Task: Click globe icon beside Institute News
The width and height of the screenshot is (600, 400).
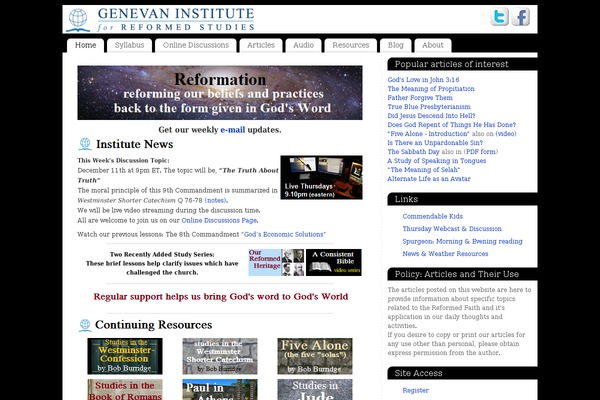Action: point(85,144)
